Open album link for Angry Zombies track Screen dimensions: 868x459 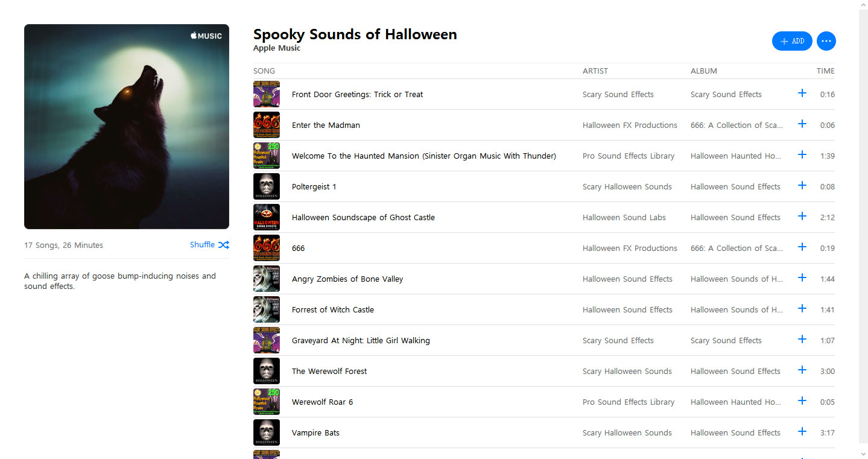[x=737, y=279]
